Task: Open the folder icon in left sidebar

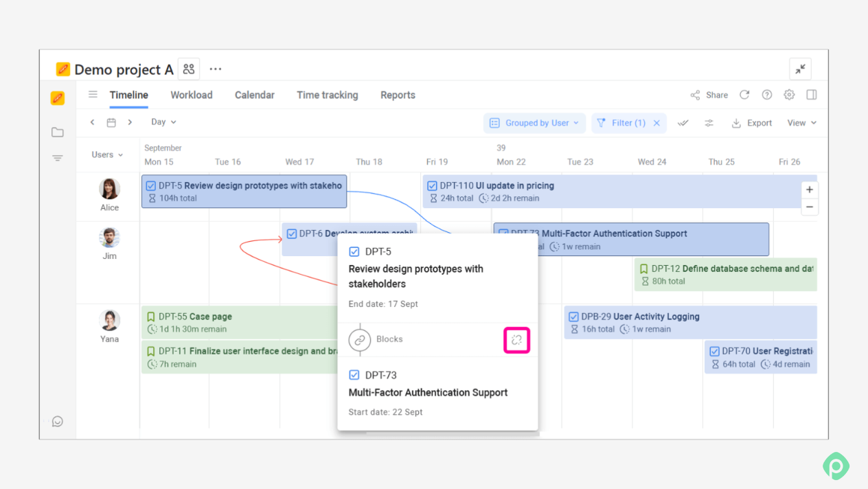Action: [x=58, y=132]
